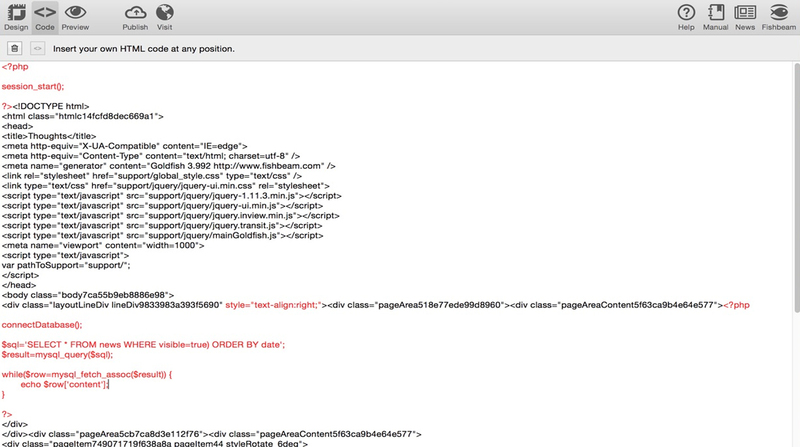Click the mainGoldfish.js script line

(x=162, y=235)
